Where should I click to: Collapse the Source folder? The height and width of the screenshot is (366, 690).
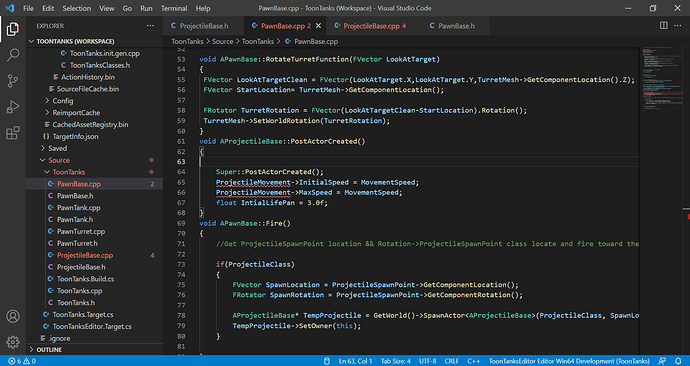coord(59,160)
